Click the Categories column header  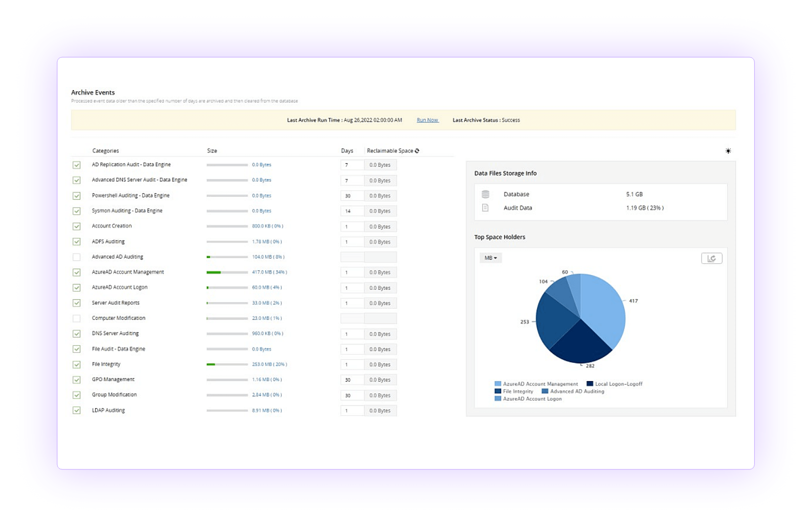(105, 151)
